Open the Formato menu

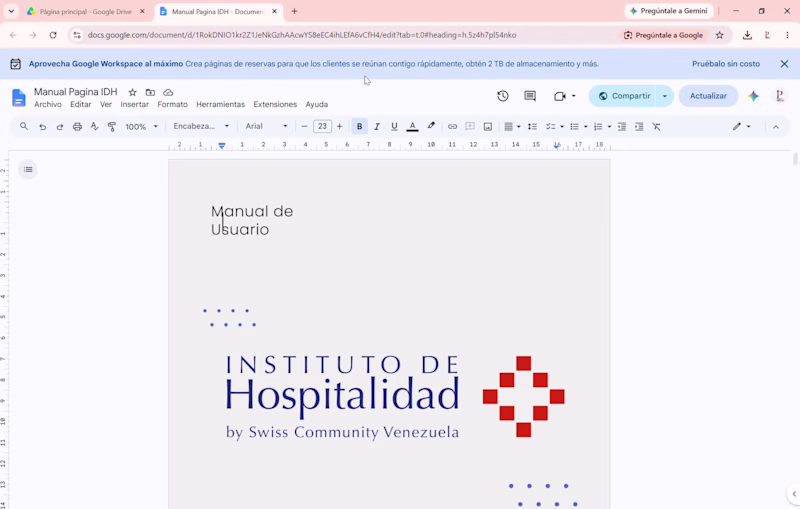coord(172,105)
